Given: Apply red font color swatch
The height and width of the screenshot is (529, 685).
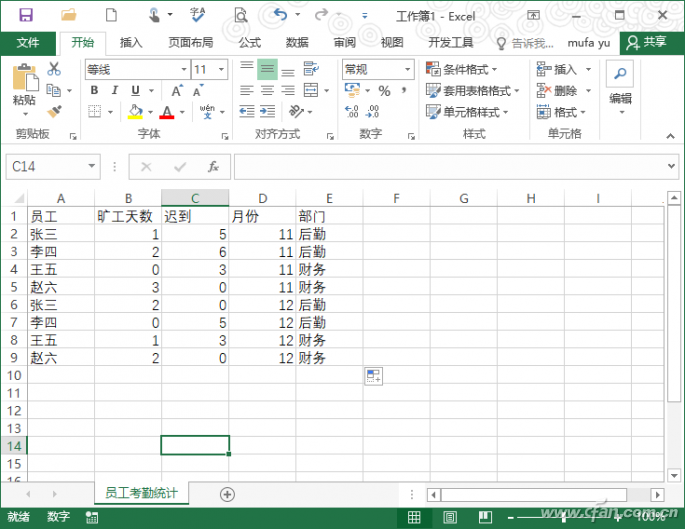Looking at the screenshot, I should pos(167,112).
